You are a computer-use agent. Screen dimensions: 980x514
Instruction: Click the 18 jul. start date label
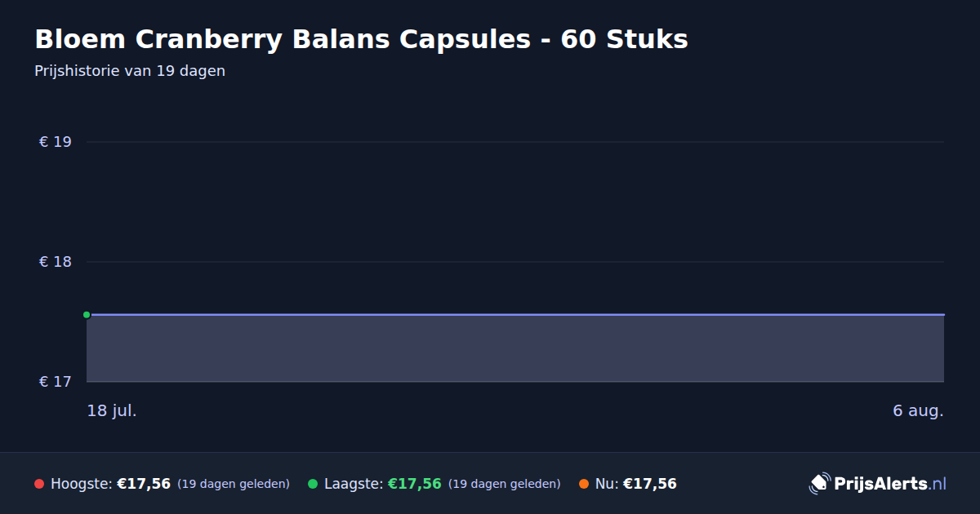click(112, 410)
